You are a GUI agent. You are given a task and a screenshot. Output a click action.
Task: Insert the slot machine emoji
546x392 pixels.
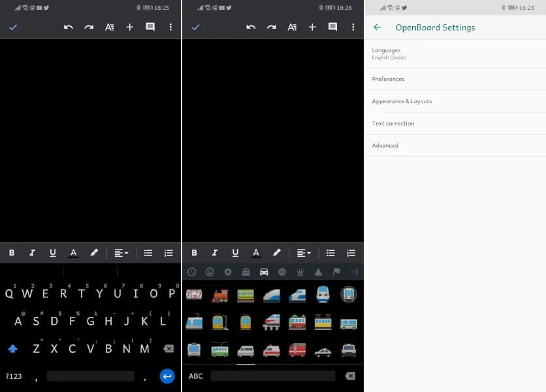[194, 295]
